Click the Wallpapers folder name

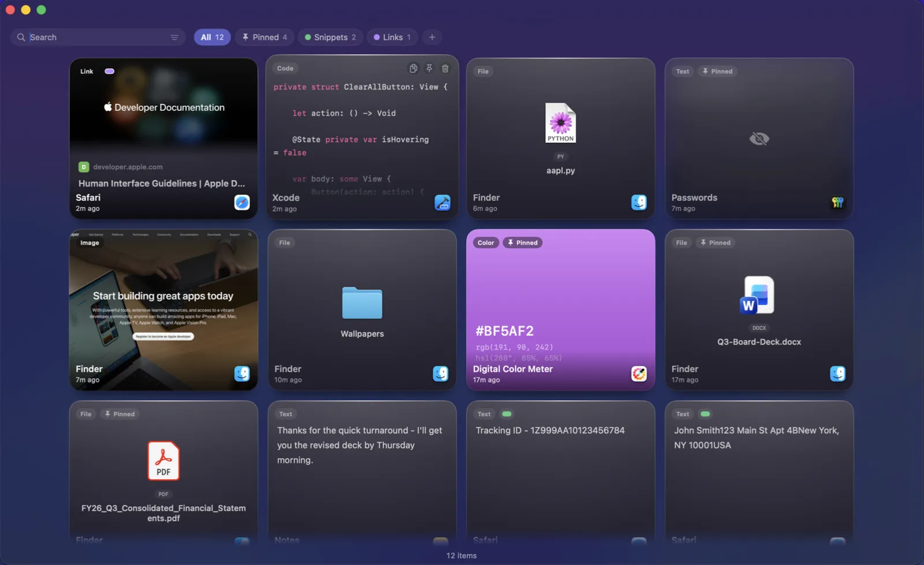click(362, 334)
